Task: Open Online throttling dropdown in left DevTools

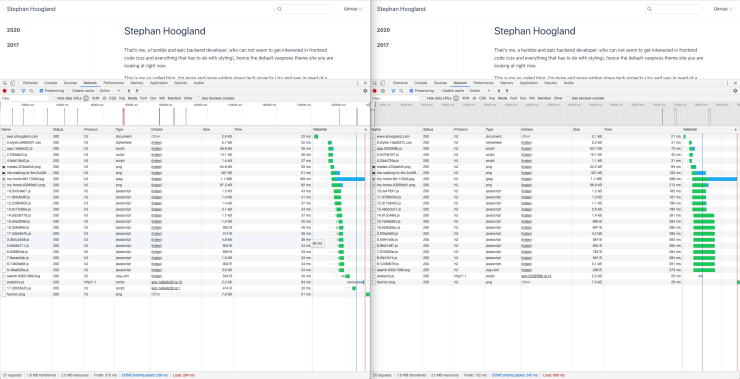Action: pyautogui.click(x=109, y=91)
